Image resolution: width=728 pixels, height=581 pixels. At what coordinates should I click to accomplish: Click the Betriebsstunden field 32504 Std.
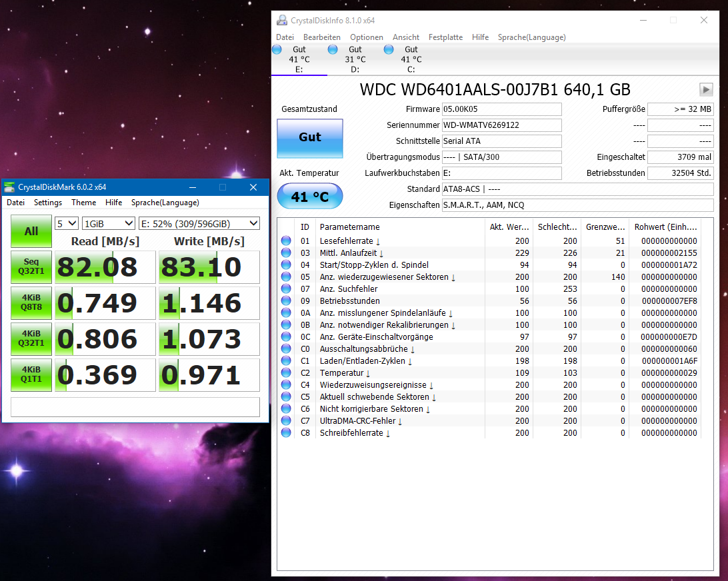pyautogui.click(x=680, y=173)
